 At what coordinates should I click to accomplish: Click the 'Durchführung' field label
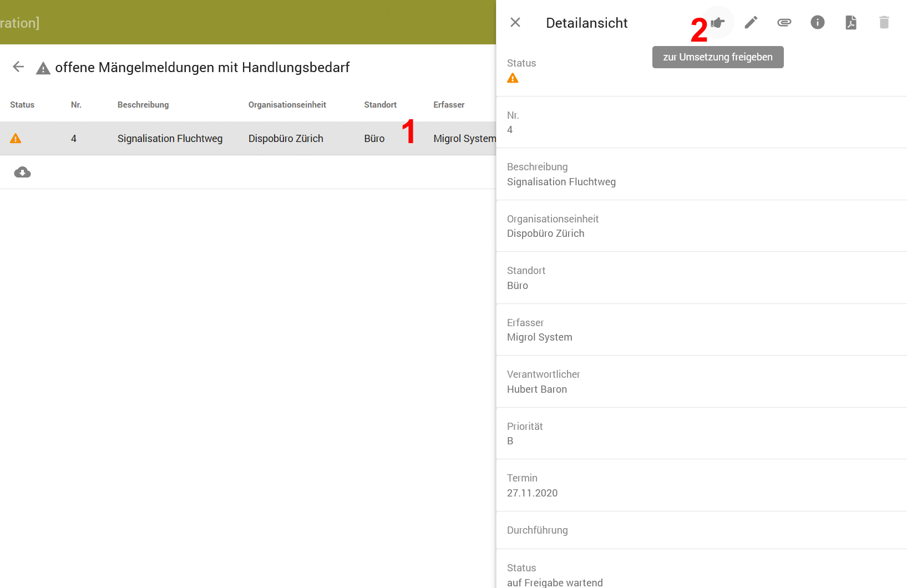538,530
